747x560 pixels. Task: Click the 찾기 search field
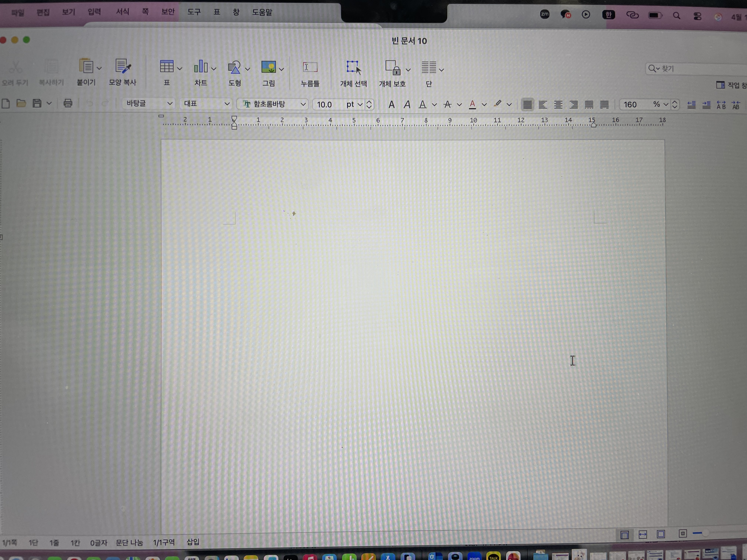click(696, 69)
